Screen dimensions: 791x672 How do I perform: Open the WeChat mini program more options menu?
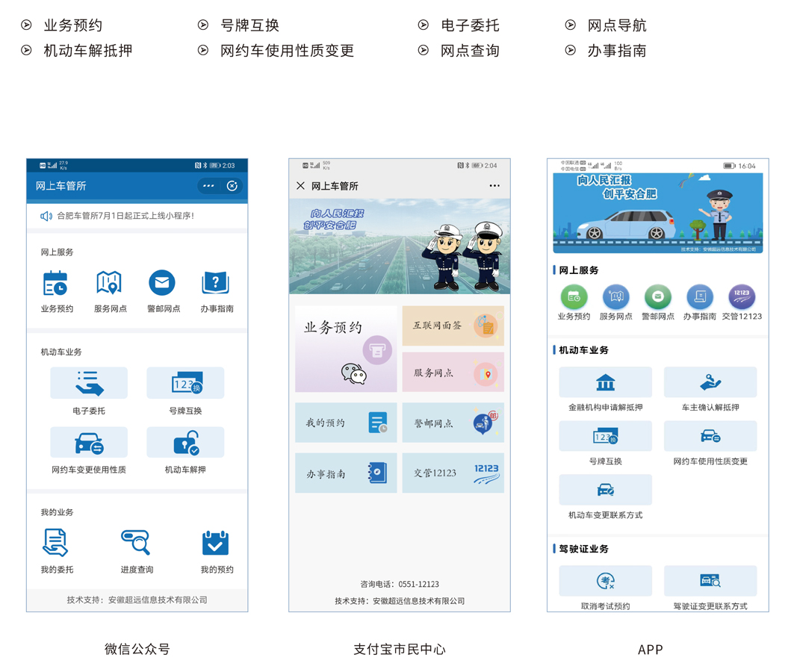(208, 186)
